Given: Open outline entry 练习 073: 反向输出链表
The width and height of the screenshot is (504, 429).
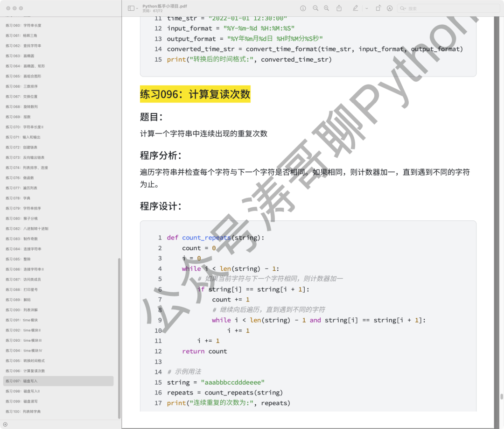Looking at the screenshot, I should [x=25, y=158].
